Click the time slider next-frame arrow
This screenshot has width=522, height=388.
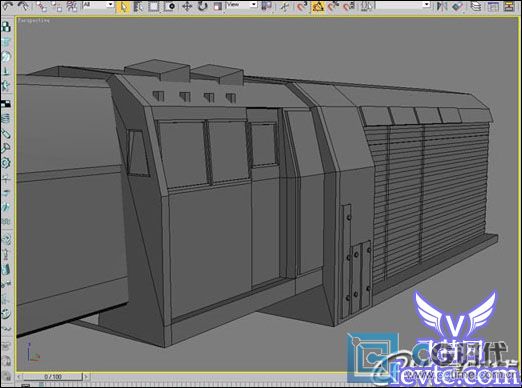[86, 377]
